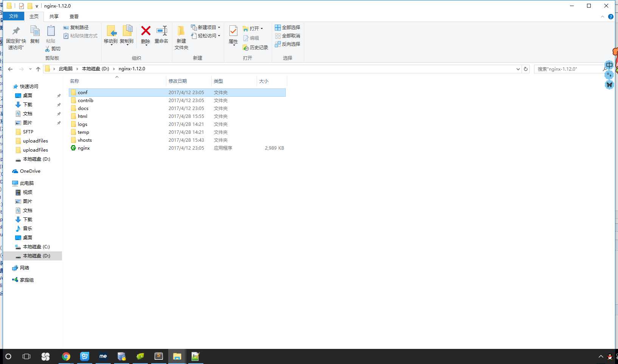
Task: Open the File (文件) menu
Action: tap(14, 16)
